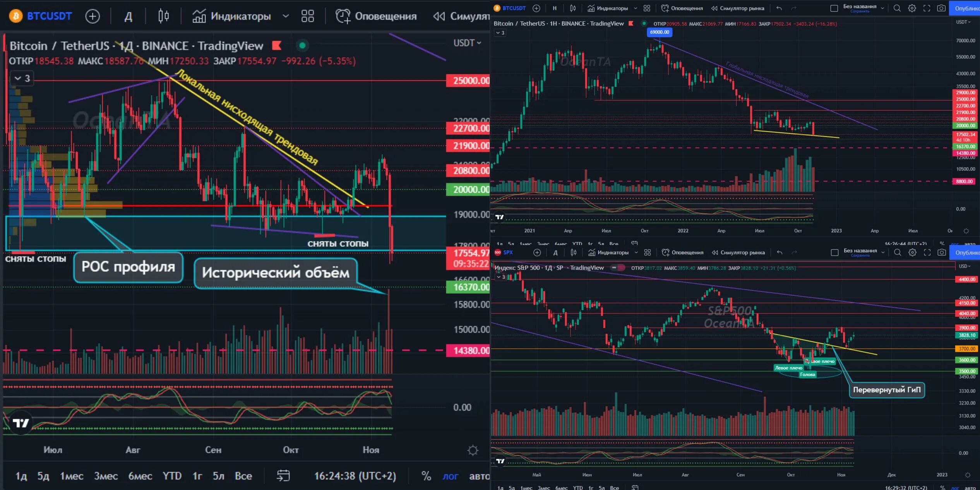The height and width of the screenshot is (490, 980).
Task: Toggle percent scale in left chart
Action: tap(426, 476)
